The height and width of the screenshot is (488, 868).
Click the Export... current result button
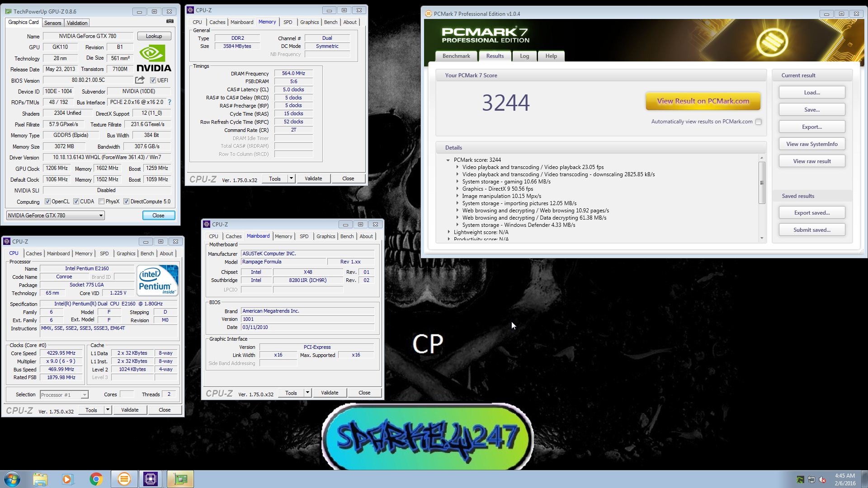point(812,127)
